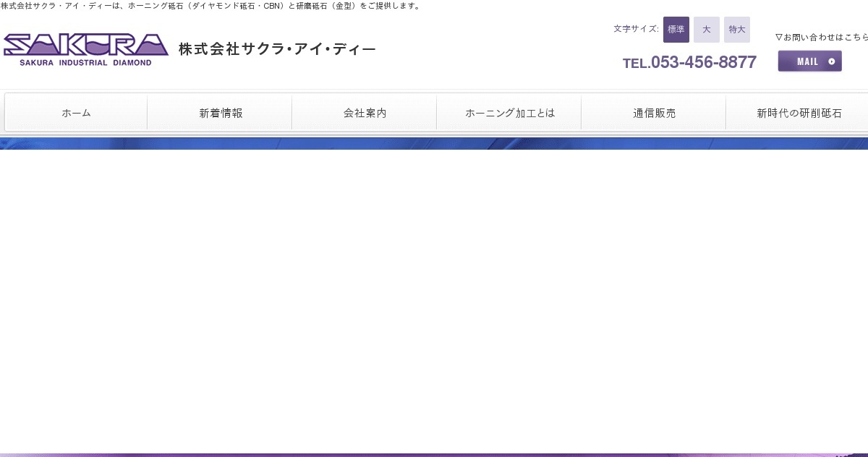Click the top tagline about ホーニング砥石

210,6
